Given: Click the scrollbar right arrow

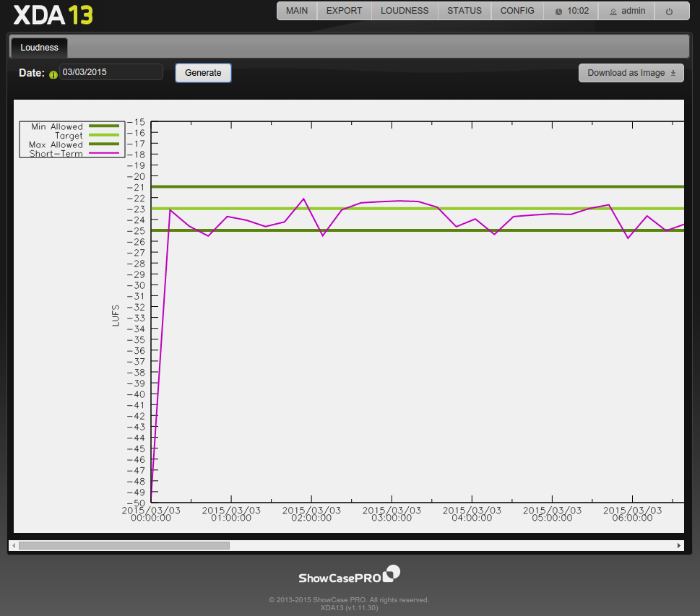Looking at the screenshot, I should [678, 546].
